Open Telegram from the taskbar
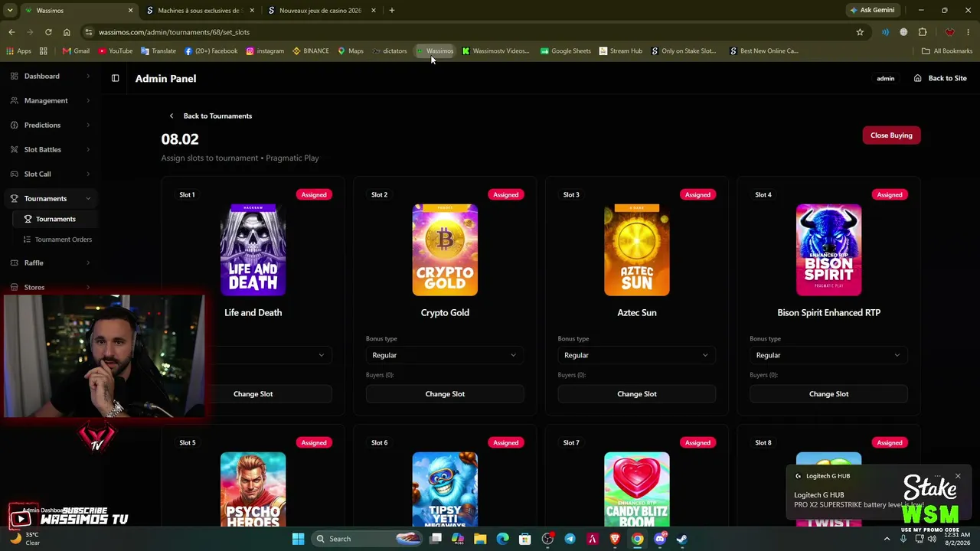This screenshot has height=551, width=980. click(570, 539)
